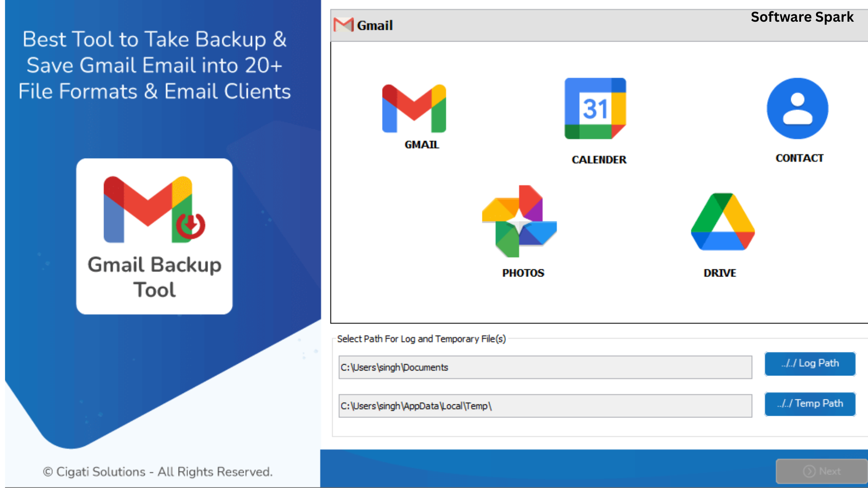Choose the Calendar 31 icon
This screenshot has height=488, width=868.
pos(595,108)
